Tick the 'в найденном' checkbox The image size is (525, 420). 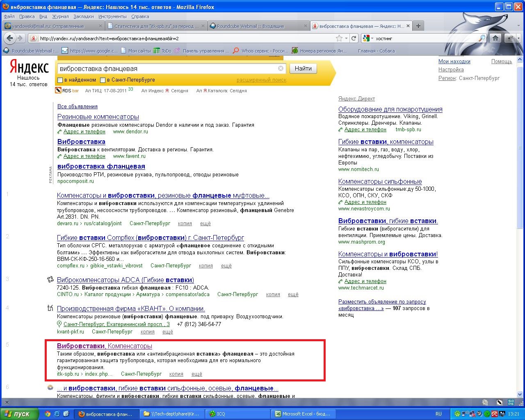[60, 80]
